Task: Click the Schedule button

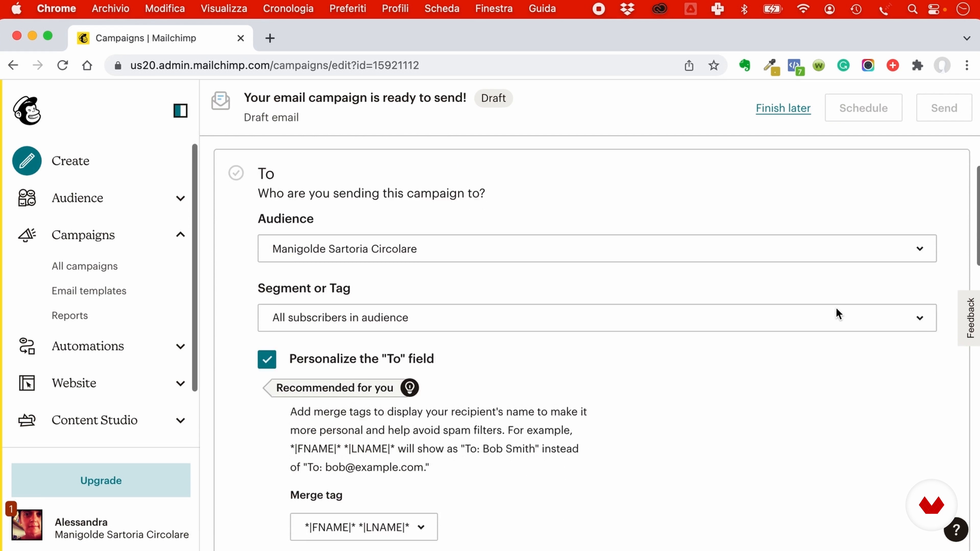Action: 863,108
